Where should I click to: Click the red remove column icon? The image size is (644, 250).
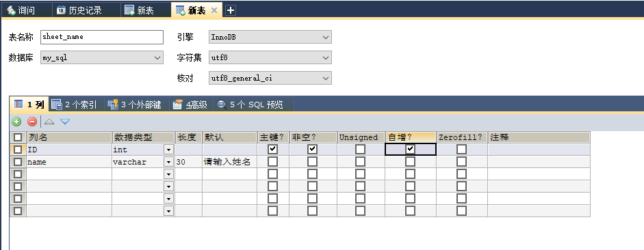tap(32, 122)
